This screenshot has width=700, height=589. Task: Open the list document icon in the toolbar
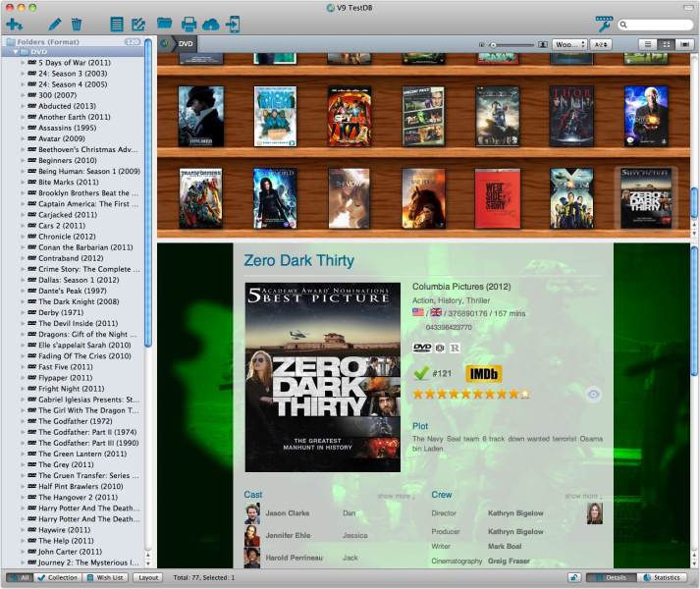(117, 25)
